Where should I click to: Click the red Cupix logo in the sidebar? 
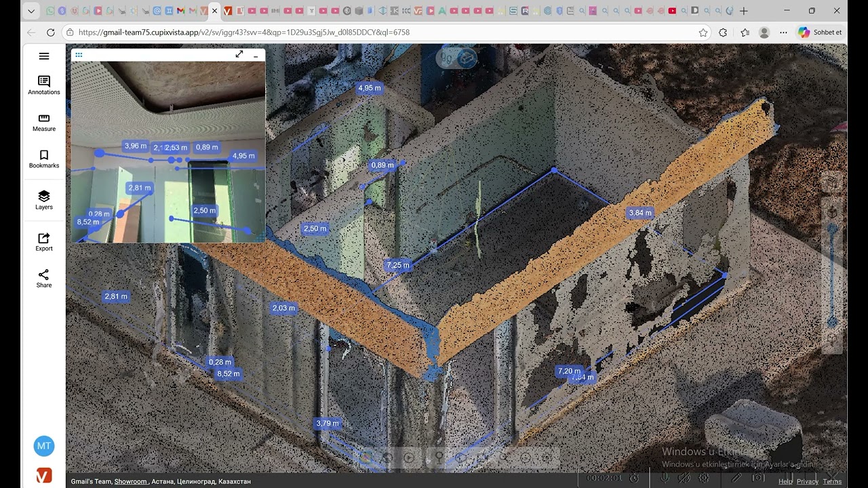(44, 476)
